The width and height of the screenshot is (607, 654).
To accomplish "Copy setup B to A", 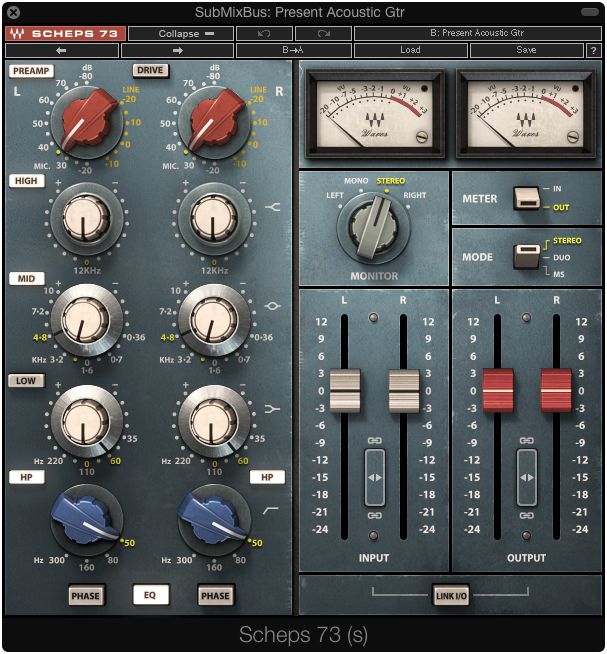I will point(293,50).
